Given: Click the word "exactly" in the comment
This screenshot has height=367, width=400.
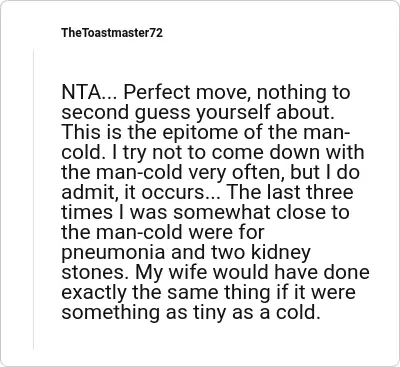Looking at the screenshot, I should click(x=94, y=293).
